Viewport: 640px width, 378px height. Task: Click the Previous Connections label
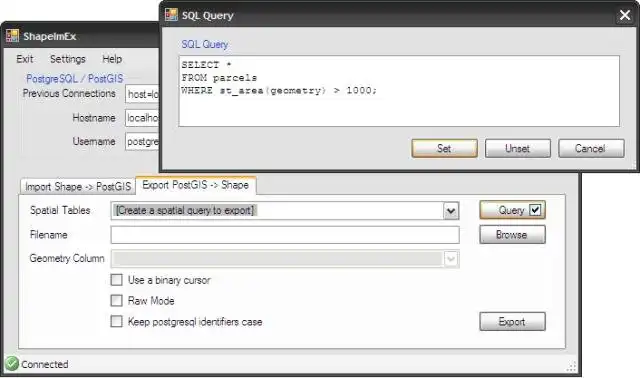point(69,93)
